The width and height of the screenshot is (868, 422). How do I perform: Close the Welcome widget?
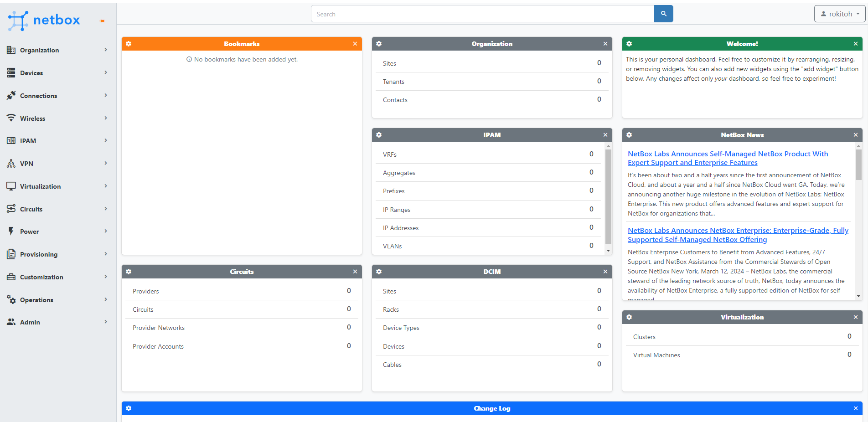point(855,44)
